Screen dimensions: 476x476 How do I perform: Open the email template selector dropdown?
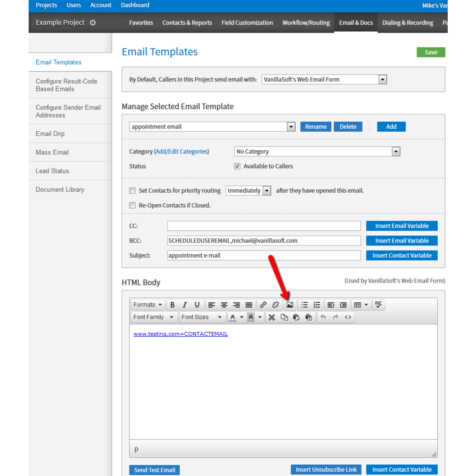[291, 126]
